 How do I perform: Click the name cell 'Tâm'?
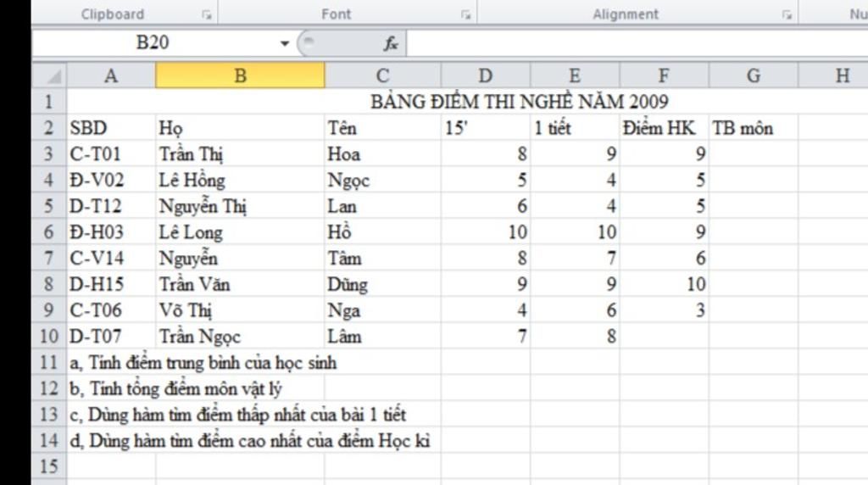(x=382, y=258)
